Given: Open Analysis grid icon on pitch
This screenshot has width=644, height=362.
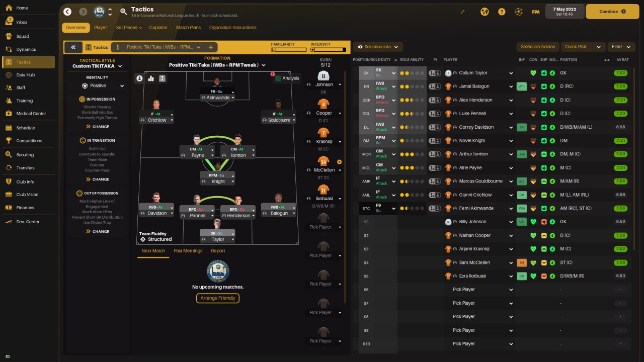Looking at the screenshot, I should click(287, 78).
